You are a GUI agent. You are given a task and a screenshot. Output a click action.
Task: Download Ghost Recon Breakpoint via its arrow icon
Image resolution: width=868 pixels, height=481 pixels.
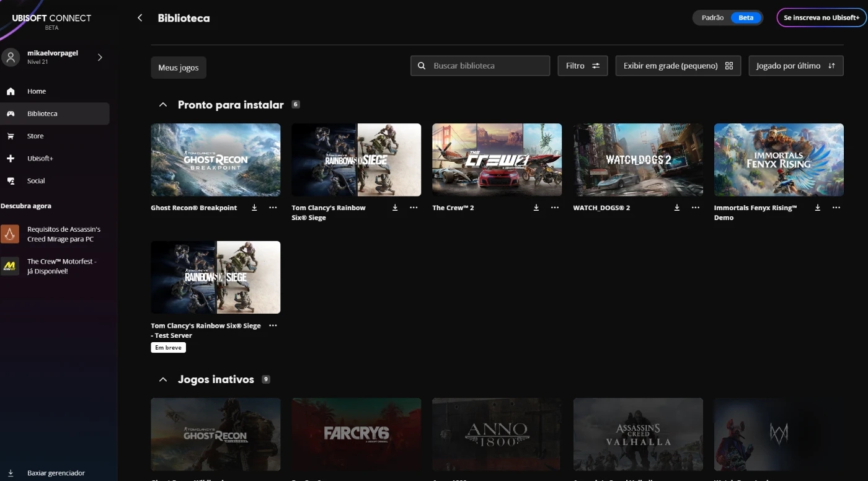(254, 208)
